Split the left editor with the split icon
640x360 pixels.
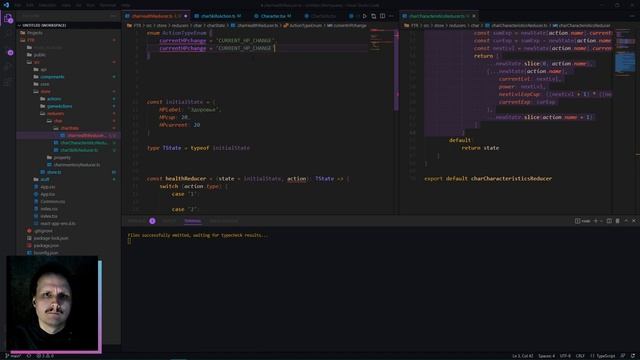pos(382,16)
